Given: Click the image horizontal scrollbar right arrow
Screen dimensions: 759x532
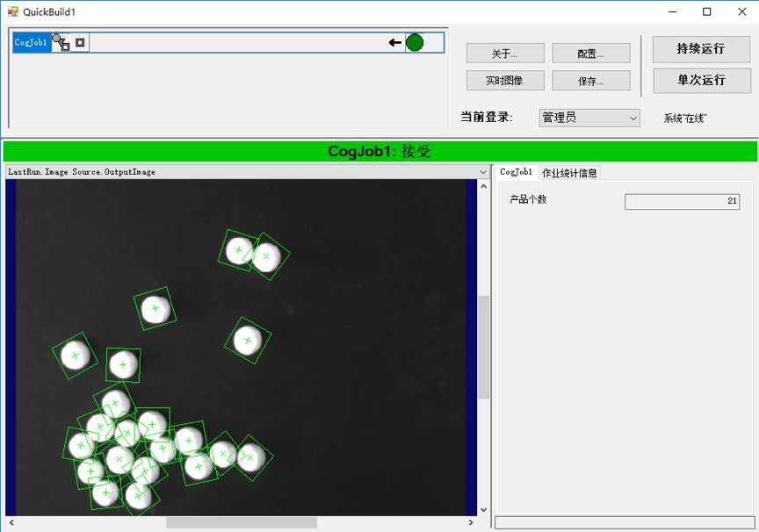Looking at the screenshot, I should 471,523.
